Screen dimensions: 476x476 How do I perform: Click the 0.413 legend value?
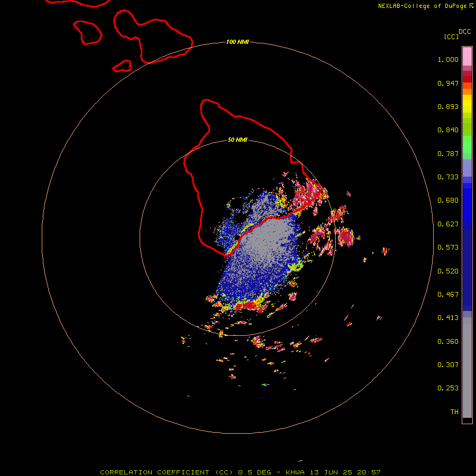(448, 318)
